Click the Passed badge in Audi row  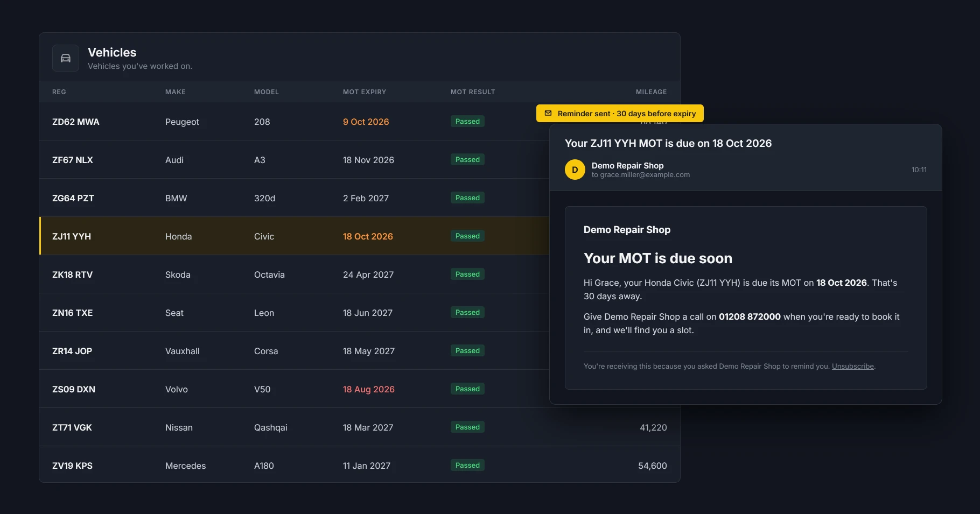467,159
